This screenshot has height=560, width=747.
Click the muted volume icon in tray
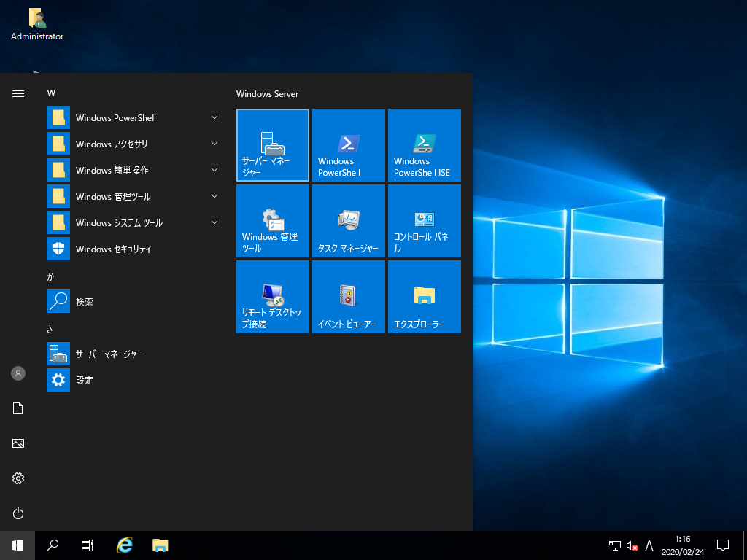(x=632, y=545)
